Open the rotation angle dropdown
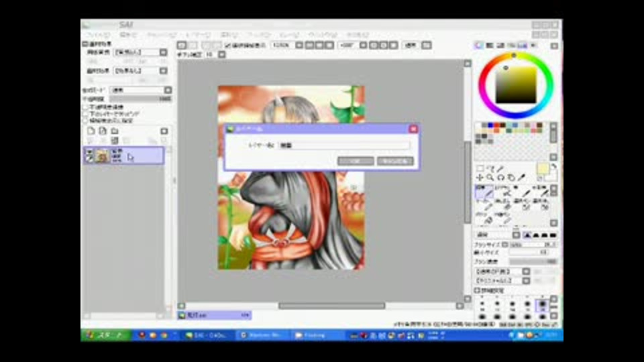This screenshot has width=644, height=362. pos(364,45)
